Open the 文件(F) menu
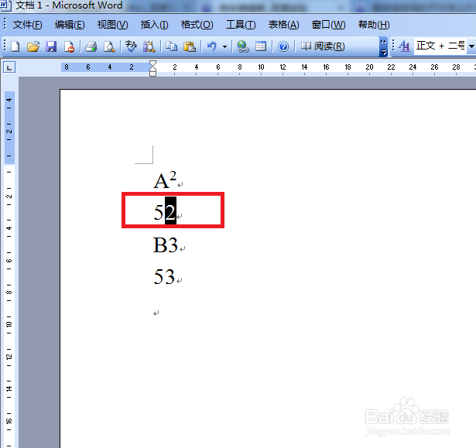Screen dimensions: 476x448 28,25
